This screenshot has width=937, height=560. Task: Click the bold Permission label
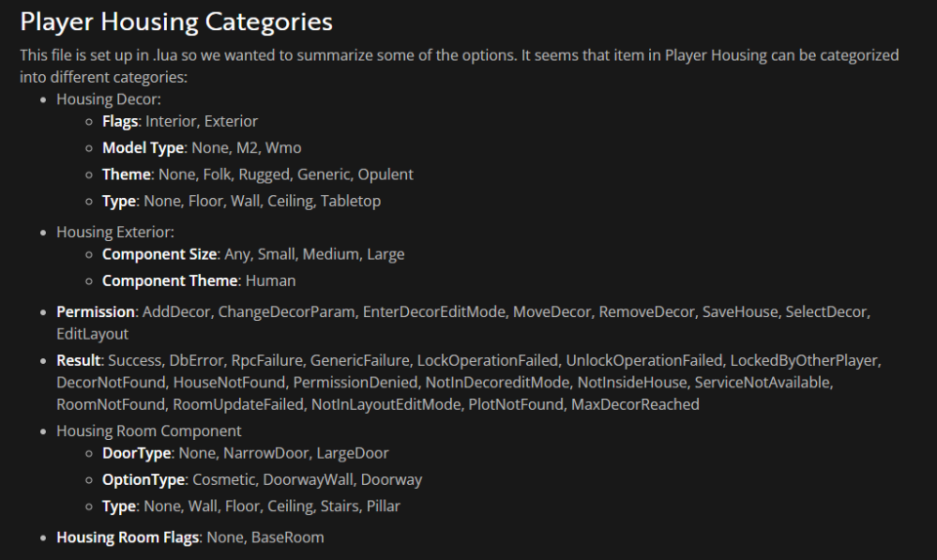coord(96,311)
